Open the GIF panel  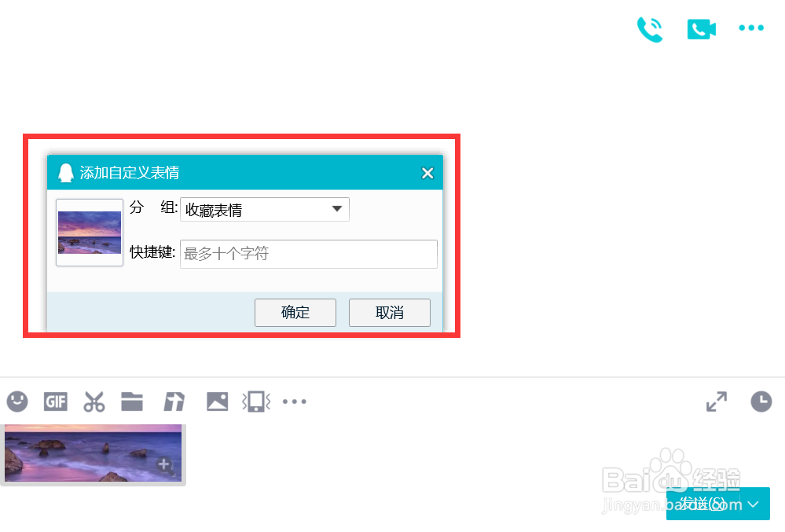point(55,402)
